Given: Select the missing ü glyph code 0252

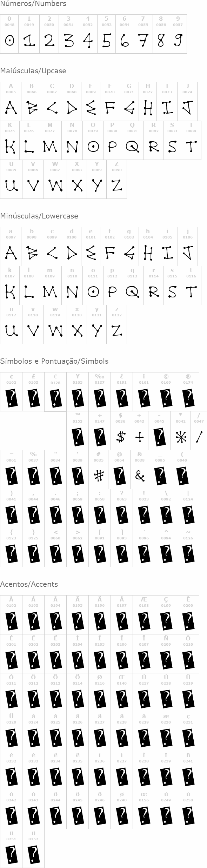Looking at the screenshot, I should [33, 848].
